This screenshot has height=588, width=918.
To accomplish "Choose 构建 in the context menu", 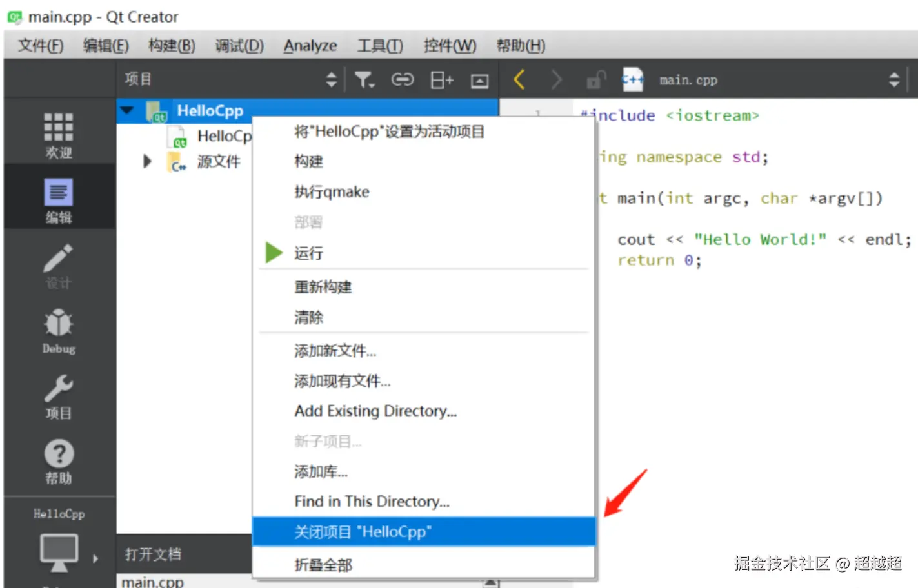I will coord(423,161).
